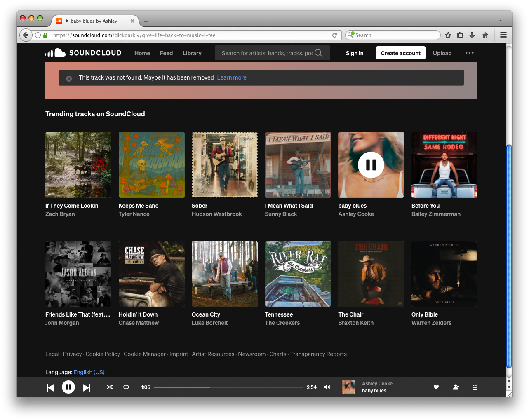This screenshot has height=420, width=529.
Task: Open the downloads arrow icon
Action: pyautogui.click(x=472, y=35)
